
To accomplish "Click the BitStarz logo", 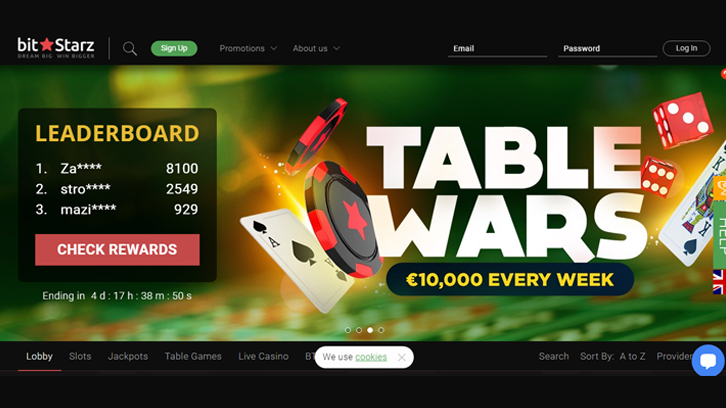I will coord(56,48).
